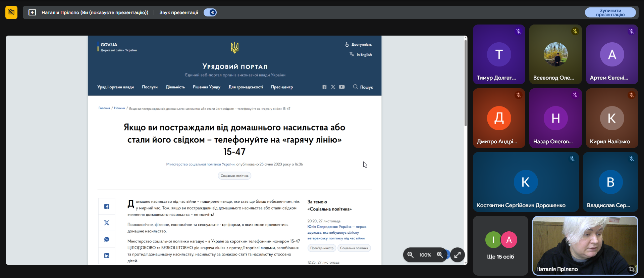Open the Послуги menu item
The height and width of the screenshot is (278, 644).
click(x=150, y=87)
